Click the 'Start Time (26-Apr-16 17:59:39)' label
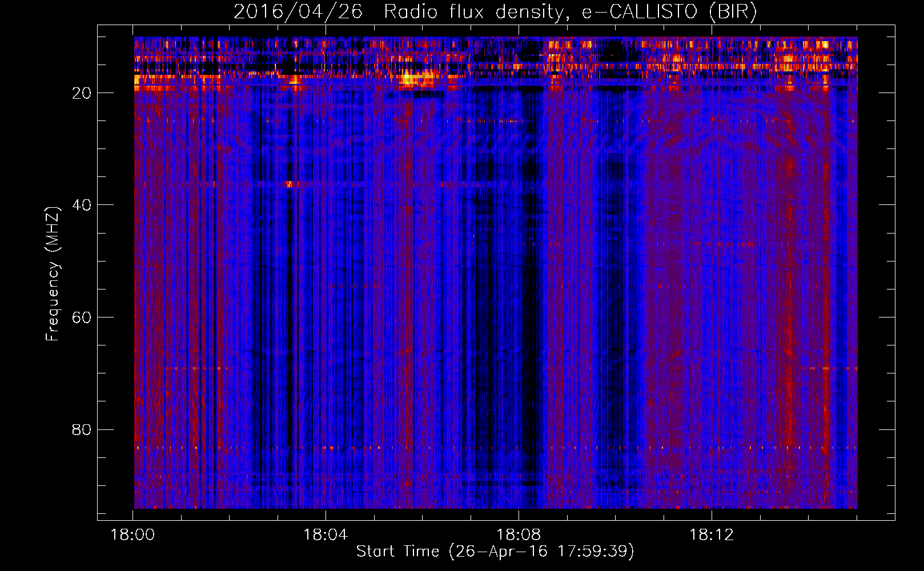924x571 pixels. (495, 552)
